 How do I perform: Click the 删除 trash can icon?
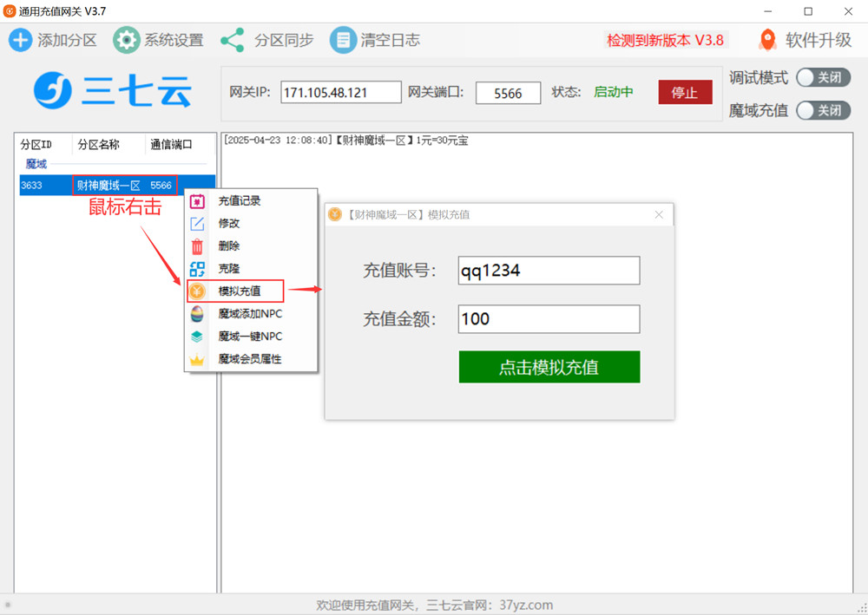[x=198, y=246]
